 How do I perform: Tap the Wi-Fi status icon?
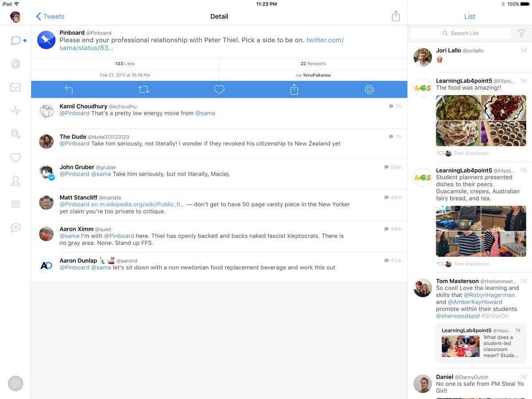pyautogui.click(x=16, y=4)
